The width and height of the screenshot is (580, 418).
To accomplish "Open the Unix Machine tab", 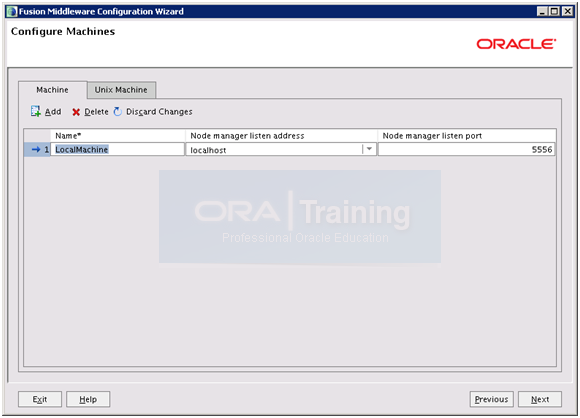I will tap(121, 90).
